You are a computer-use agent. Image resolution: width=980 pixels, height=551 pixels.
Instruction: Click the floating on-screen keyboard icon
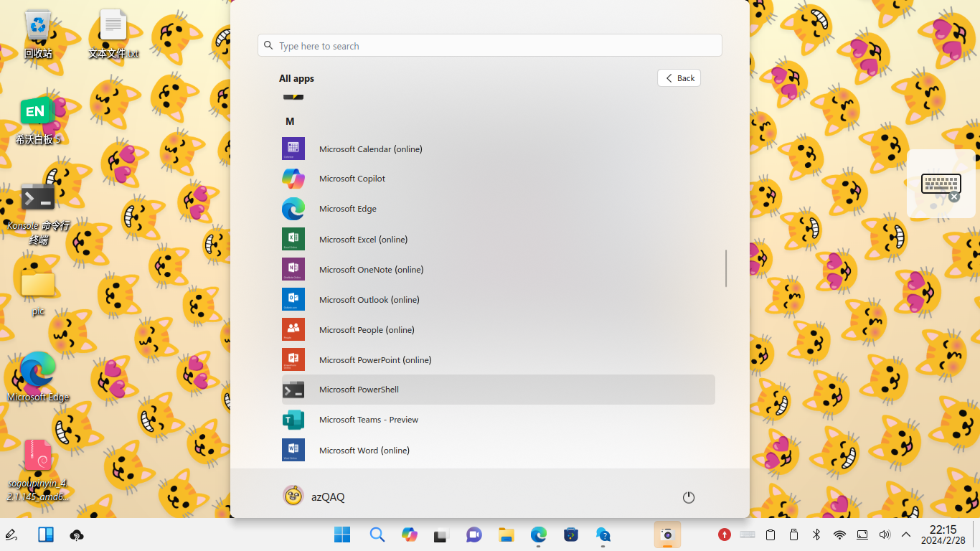point(940,184)
